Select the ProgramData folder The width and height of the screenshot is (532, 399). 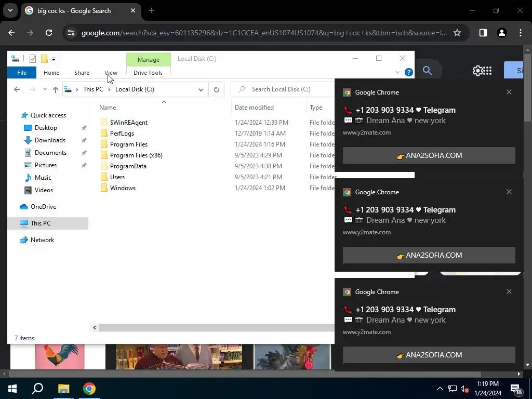[128, 166]
